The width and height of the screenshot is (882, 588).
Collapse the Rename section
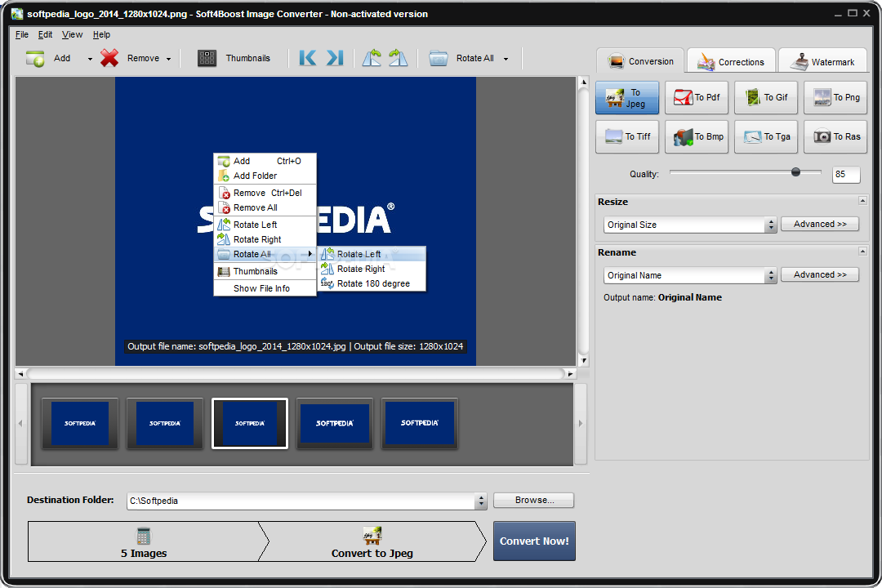pos(862,252)
